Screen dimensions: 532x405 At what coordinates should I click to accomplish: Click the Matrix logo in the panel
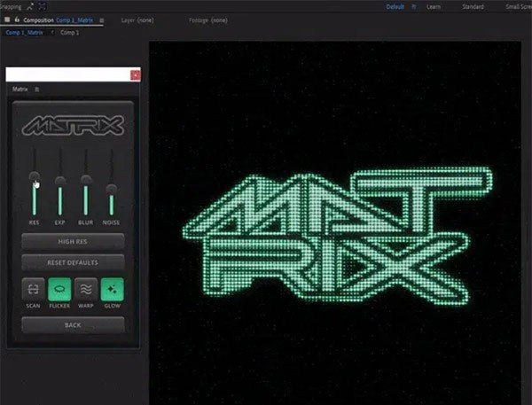click(x=73, y=126)
